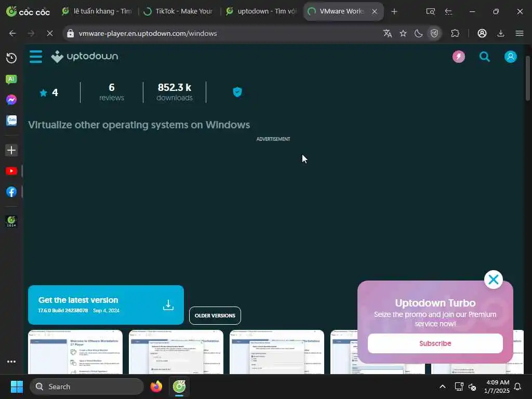
Task: Toggle dark mode moon icon
Action: tap(418, 33)
